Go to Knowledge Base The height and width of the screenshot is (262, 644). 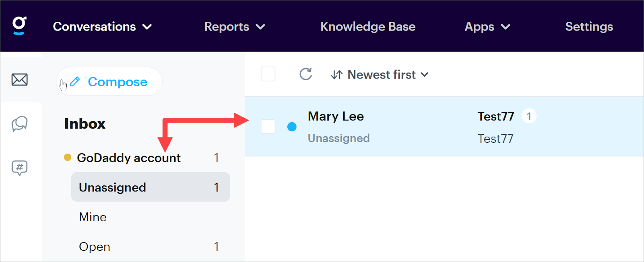click(368, 27)
